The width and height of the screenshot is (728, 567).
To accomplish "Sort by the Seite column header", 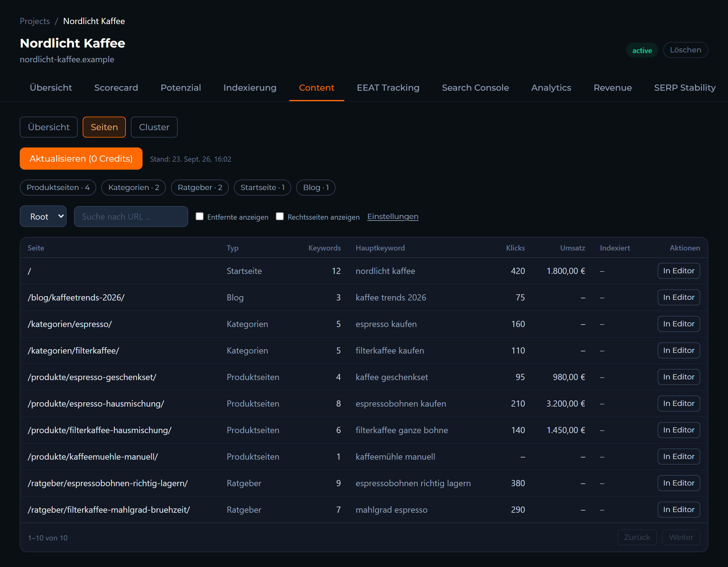I will pos(36,248).
